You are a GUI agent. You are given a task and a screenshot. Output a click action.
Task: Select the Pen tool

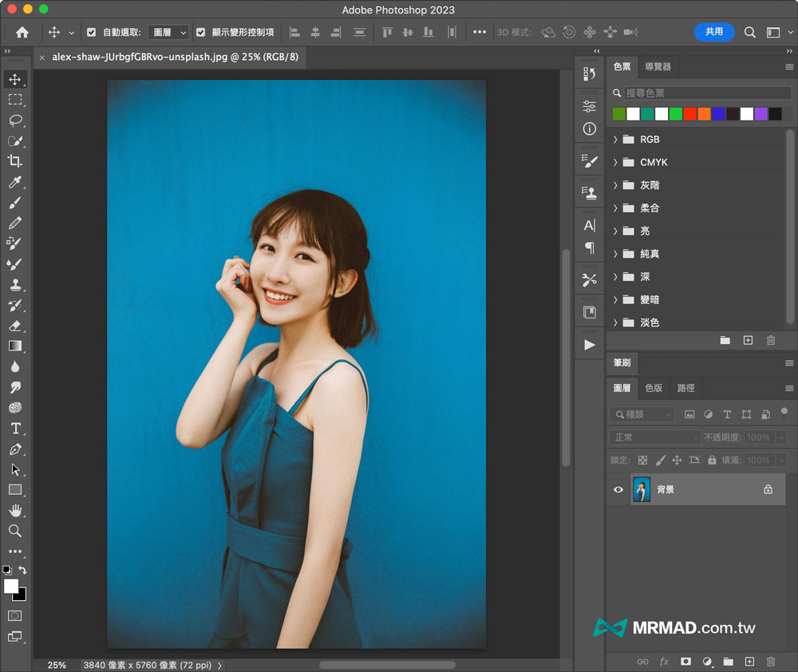(15, 449)
